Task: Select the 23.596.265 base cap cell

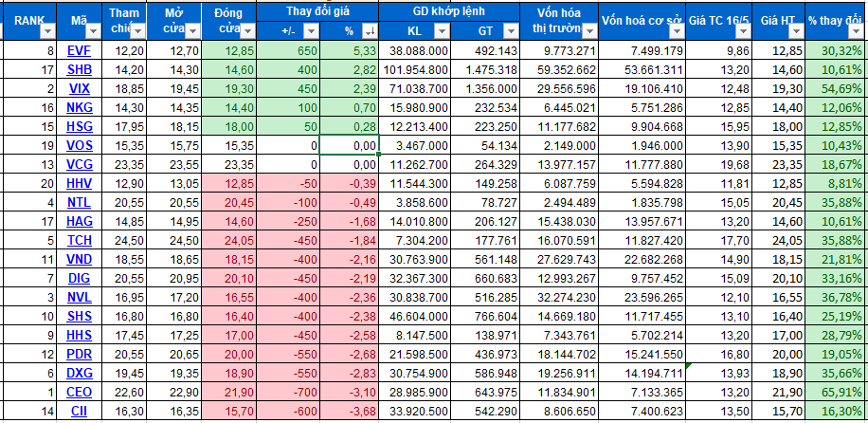Action: [642, 297]
